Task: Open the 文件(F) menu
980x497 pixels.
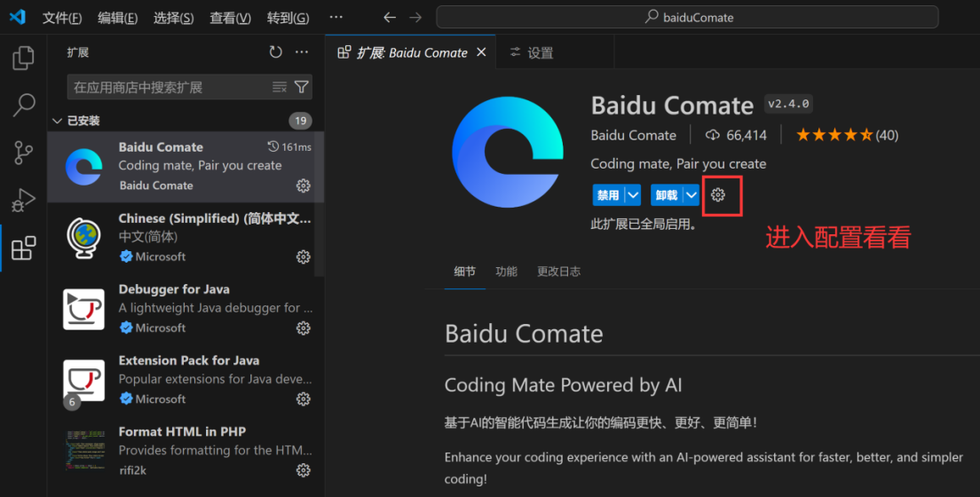Action: pos(62,18)
